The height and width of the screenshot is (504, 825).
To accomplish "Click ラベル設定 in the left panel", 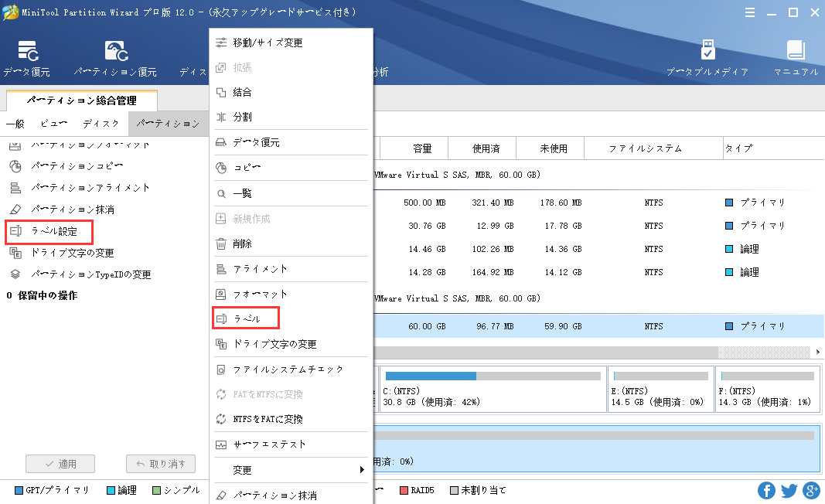I will [53, 231].
